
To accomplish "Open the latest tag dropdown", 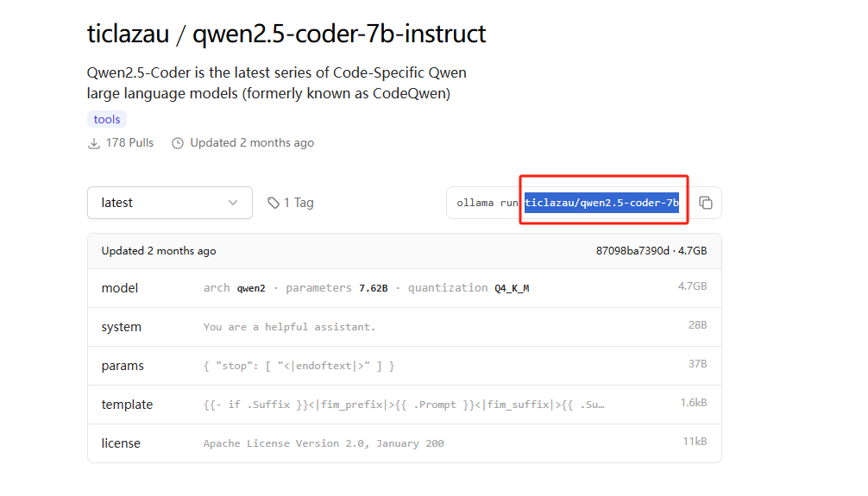I will 169,203.
